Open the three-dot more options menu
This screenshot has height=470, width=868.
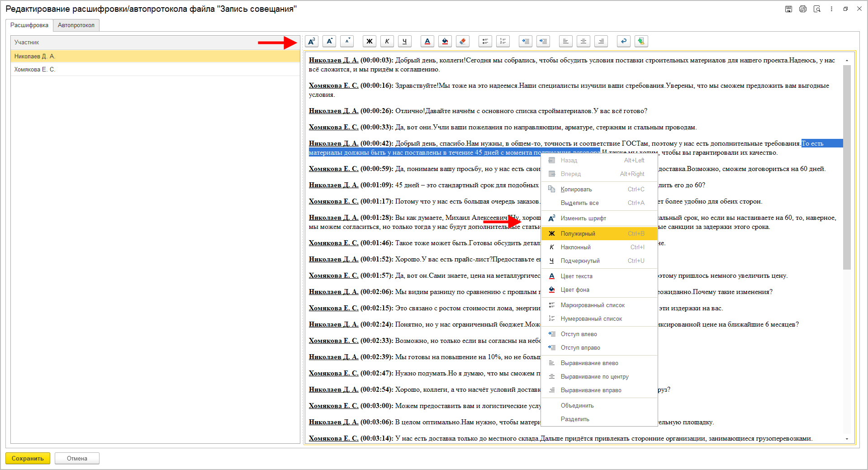[831, 9]
